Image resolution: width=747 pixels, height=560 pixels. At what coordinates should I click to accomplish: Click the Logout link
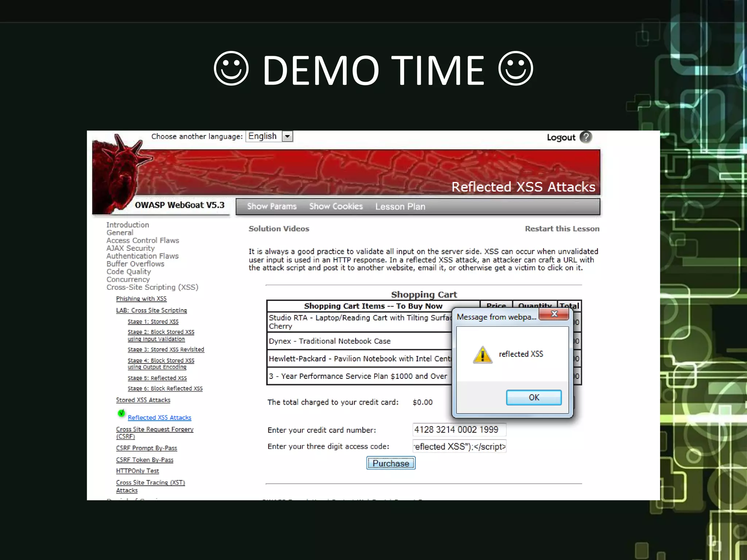[561, 138]
